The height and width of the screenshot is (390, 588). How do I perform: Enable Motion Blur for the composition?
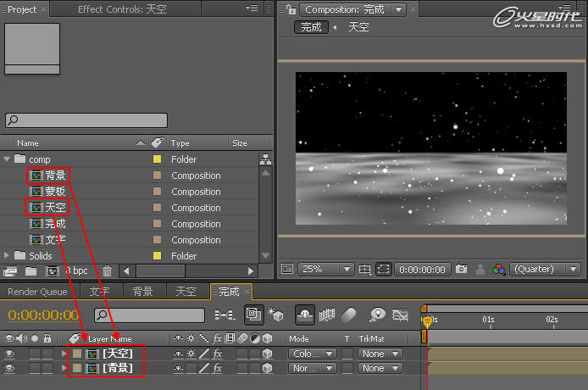[x=349, y=315]
